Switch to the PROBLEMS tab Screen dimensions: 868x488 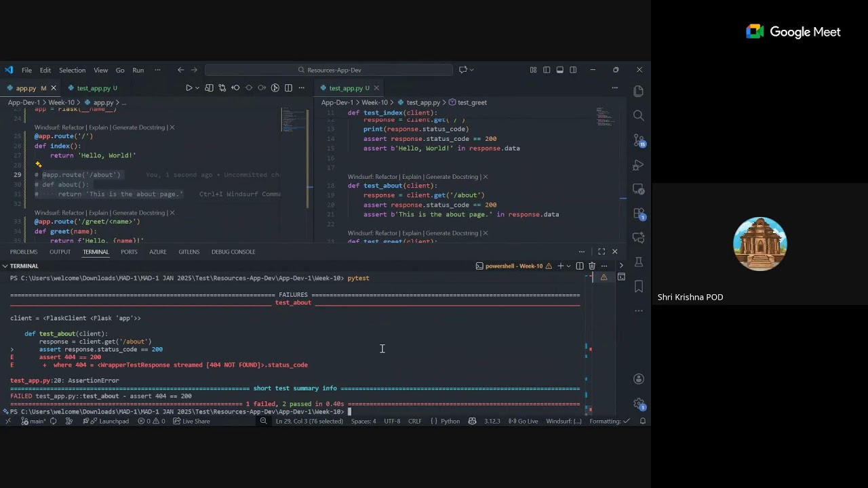24,252
